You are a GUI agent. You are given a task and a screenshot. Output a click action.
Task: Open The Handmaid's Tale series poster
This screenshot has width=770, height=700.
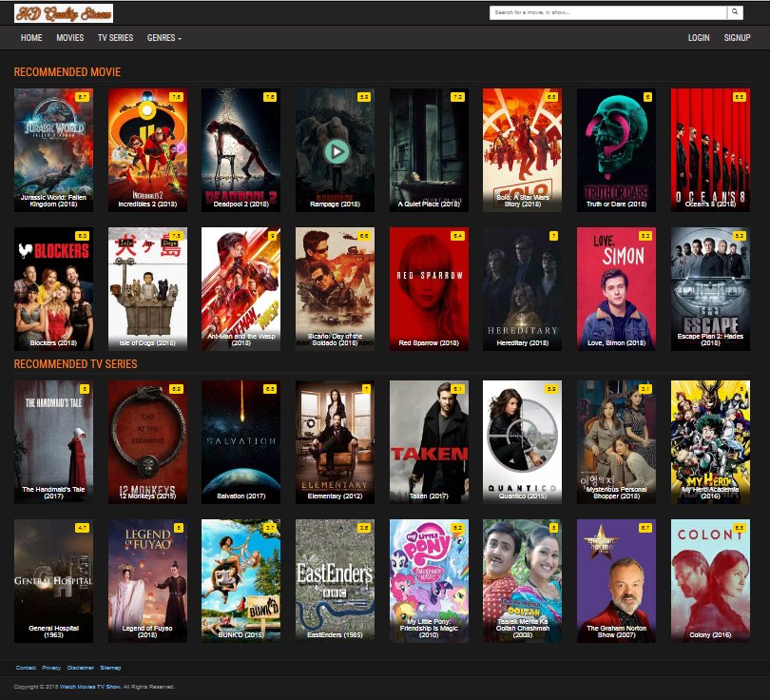click(53, 442)
